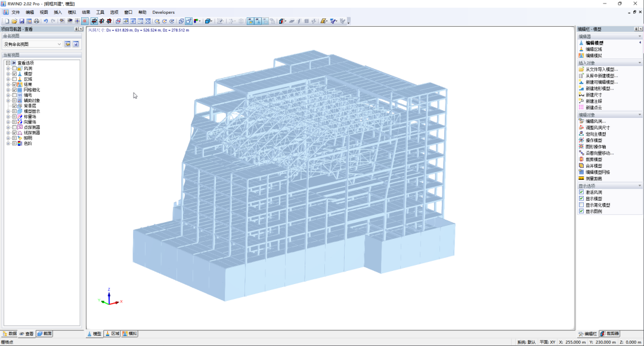Switch to the 数据 navigator tab
The image size is (644, 346).
click(x=10, y=333)
